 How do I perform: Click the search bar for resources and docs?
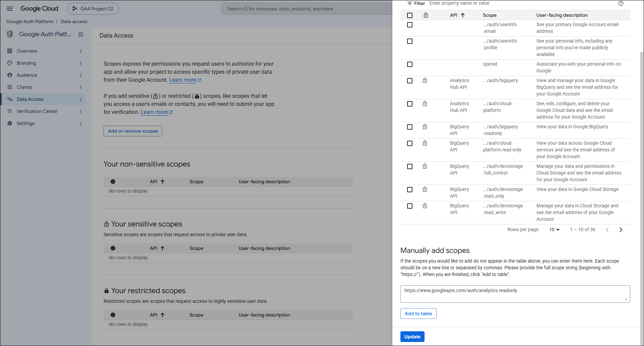[x=307, y=9]
